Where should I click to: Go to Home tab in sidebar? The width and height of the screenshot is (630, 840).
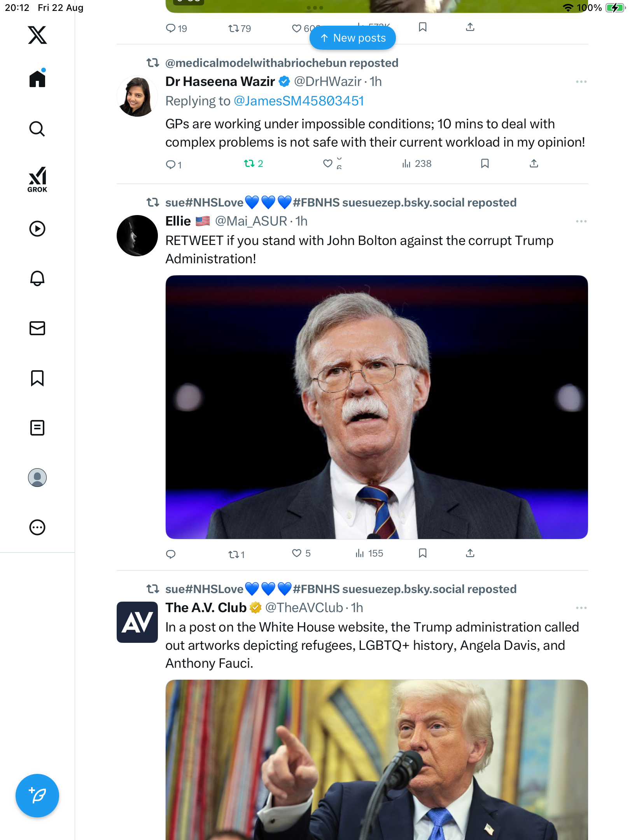coord(37,79)
